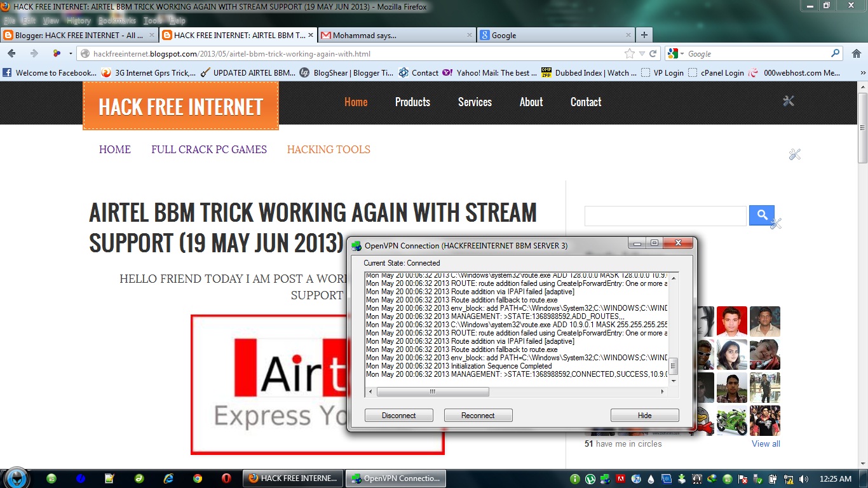The height and width of the screenshot is (488, 868).
Task: Click the volume speaker tray icon
Action: point(804,479)
